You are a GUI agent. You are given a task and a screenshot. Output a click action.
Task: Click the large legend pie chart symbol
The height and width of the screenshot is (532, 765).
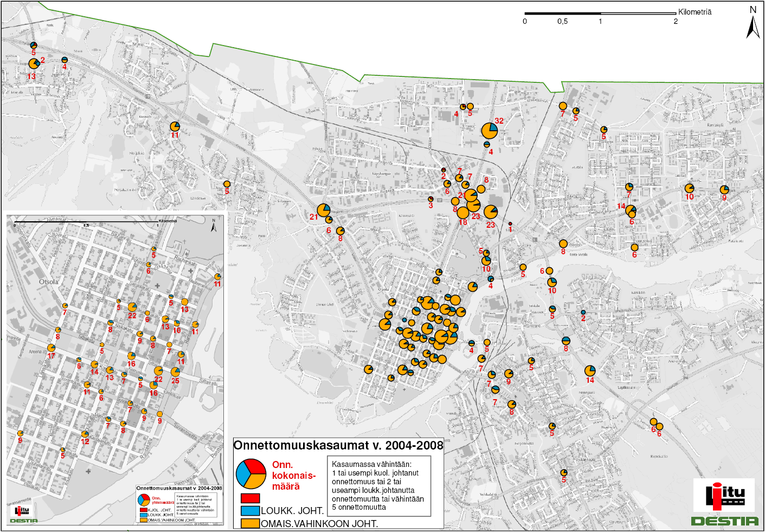coord(251,473)
